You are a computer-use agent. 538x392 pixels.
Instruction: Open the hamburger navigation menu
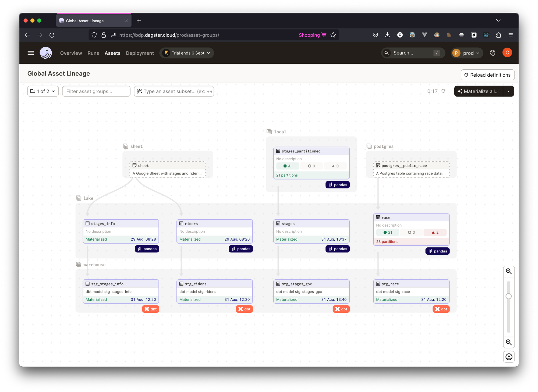tap(31, 53)
